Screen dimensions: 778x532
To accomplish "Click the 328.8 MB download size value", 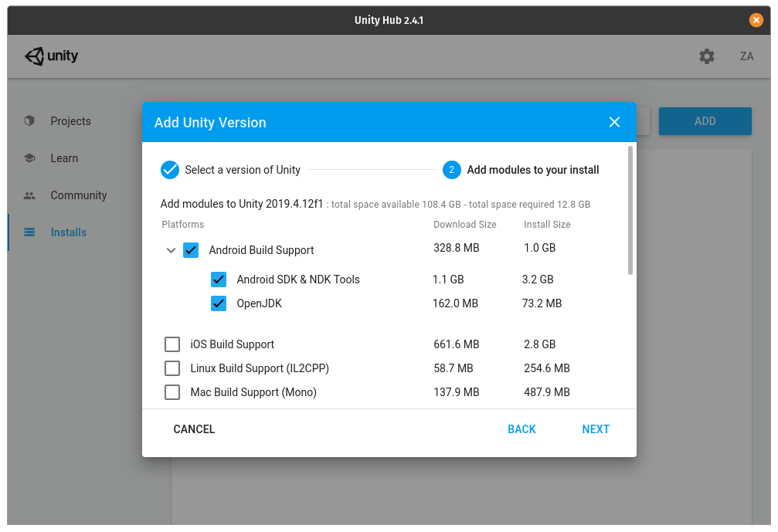I will coord(457,247).
